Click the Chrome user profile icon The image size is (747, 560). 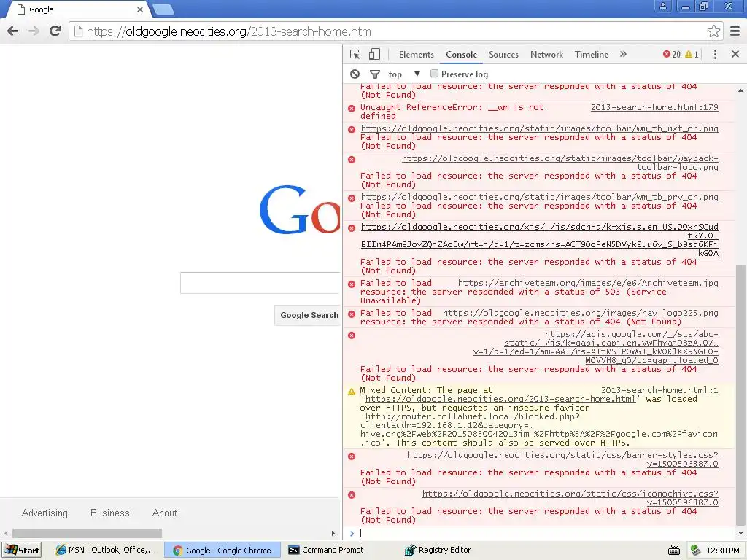point(662,7)
